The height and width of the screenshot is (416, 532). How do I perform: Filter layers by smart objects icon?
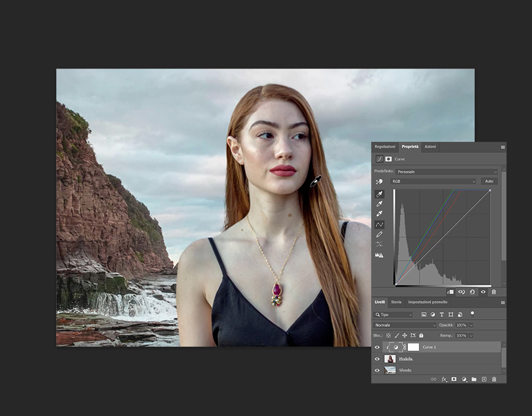point(460,314)
